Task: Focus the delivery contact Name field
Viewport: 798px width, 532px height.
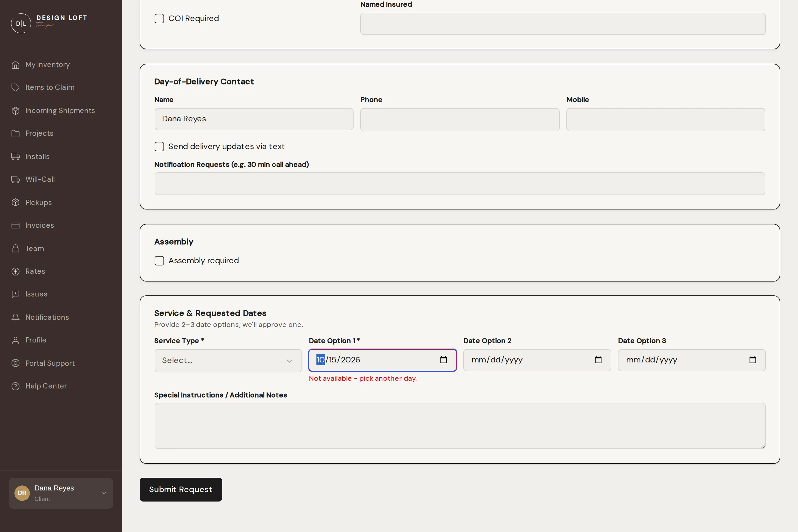Action: click(x=254, y=119)
